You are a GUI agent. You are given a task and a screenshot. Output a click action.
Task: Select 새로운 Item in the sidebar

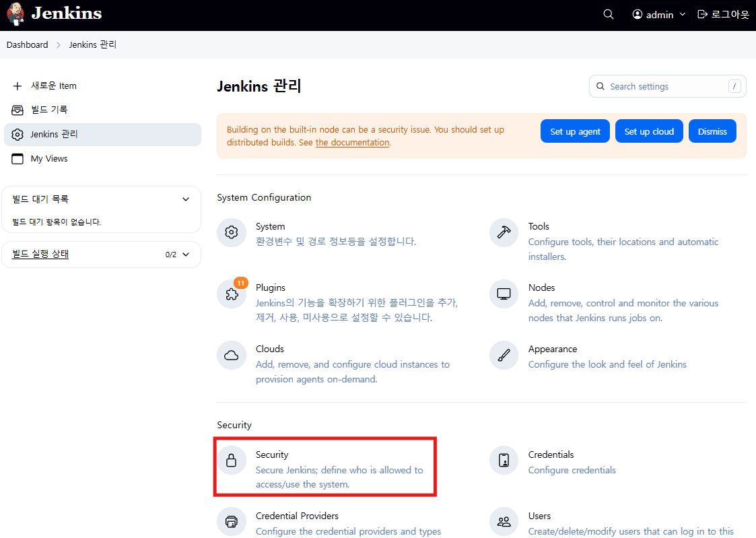(53, 86)
